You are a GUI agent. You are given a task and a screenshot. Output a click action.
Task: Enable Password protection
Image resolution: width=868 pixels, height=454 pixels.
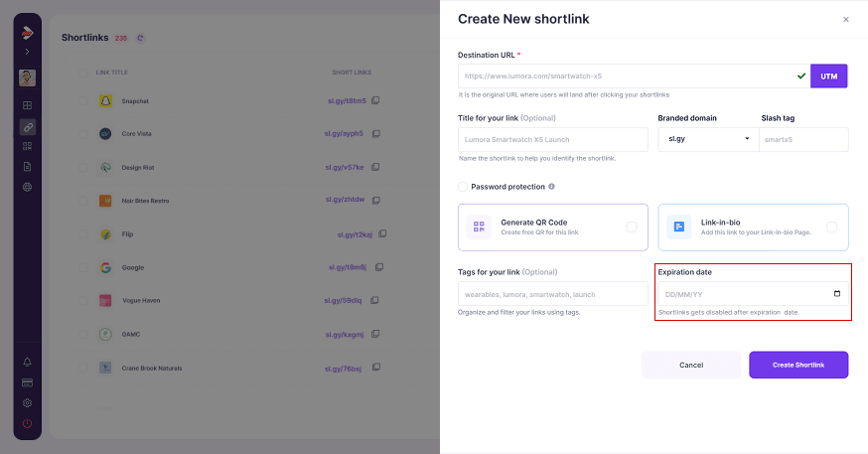click(463, 187)
